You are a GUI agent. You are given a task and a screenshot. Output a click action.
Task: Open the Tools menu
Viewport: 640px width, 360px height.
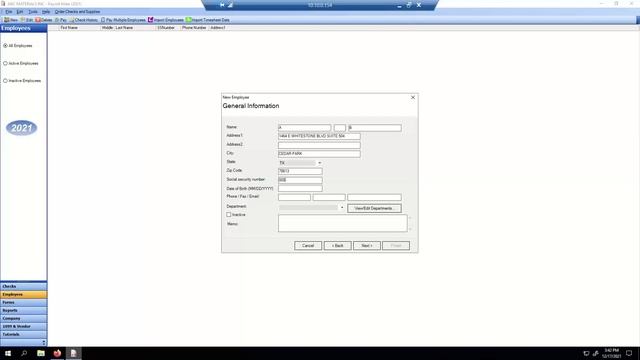(33, 12)
